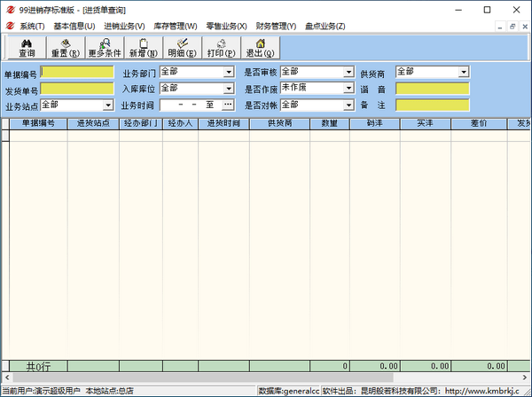This screenshot has width=532, height=397.
Task: Click the 单据编号 yellow input field
Action: click(x=77, y=72)
